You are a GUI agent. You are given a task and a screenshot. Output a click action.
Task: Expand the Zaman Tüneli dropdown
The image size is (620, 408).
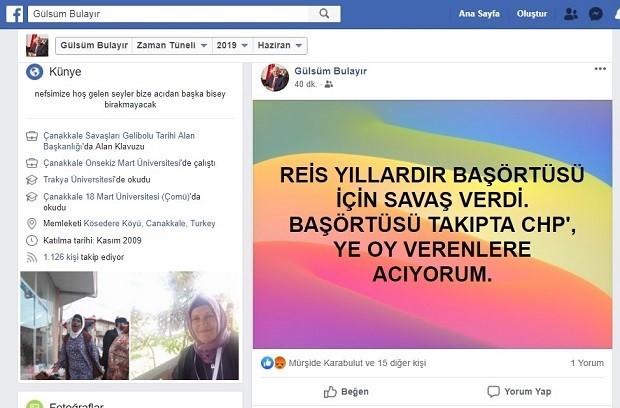(x=172, y=45)
